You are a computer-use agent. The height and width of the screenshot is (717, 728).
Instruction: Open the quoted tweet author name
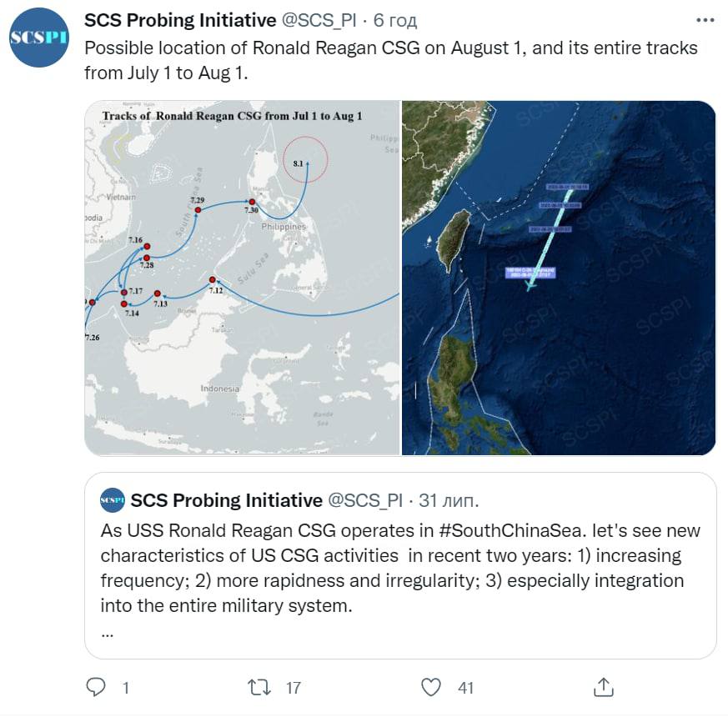226,500
